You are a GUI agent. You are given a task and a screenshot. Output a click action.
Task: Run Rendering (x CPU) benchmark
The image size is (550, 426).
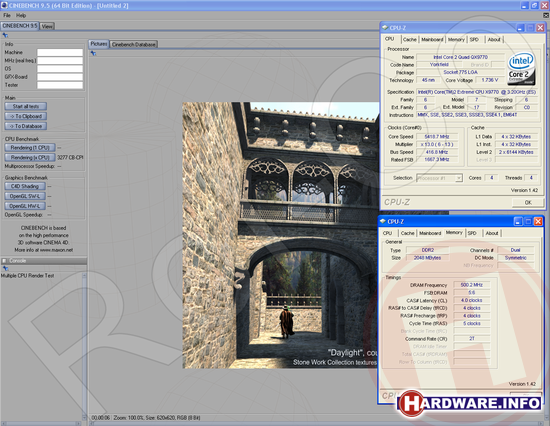point(30,158)
